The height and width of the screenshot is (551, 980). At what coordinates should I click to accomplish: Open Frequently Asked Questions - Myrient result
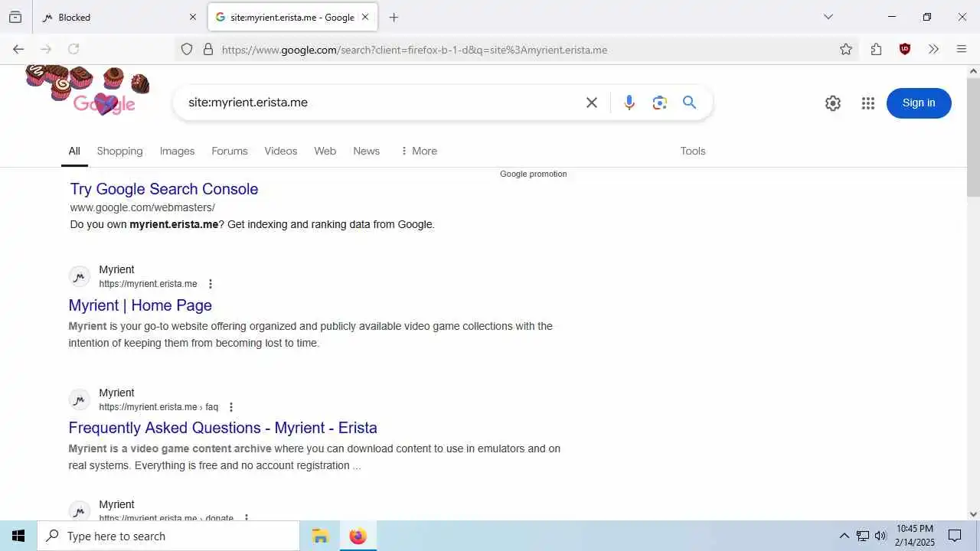pos(223,428)
